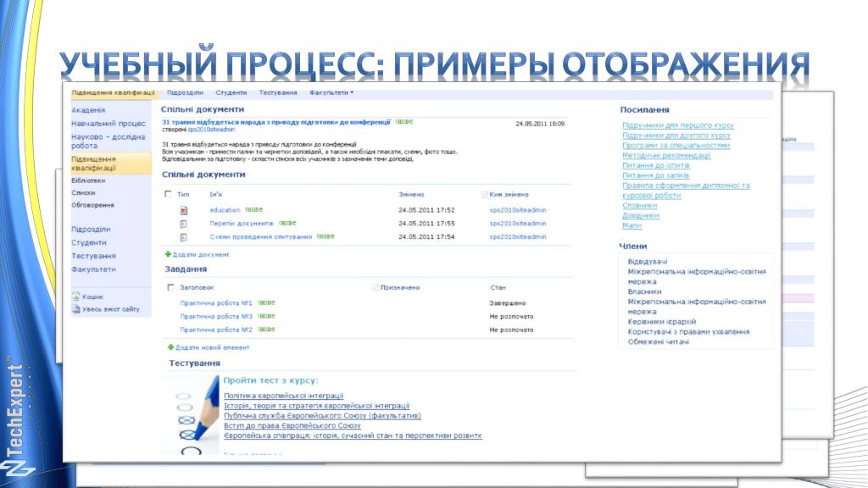Sort documents by the Змінено column
The image size is (868, 488).
411,195
